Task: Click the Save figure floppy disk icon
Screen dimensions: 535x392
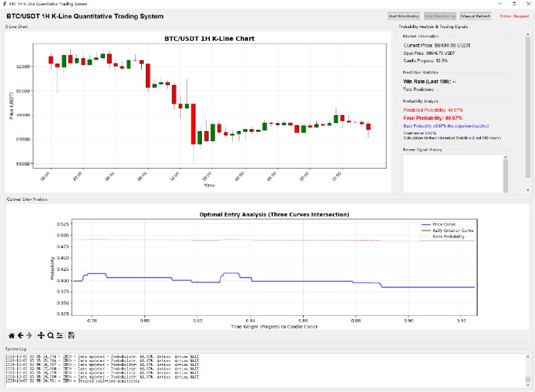Action: 71,334
